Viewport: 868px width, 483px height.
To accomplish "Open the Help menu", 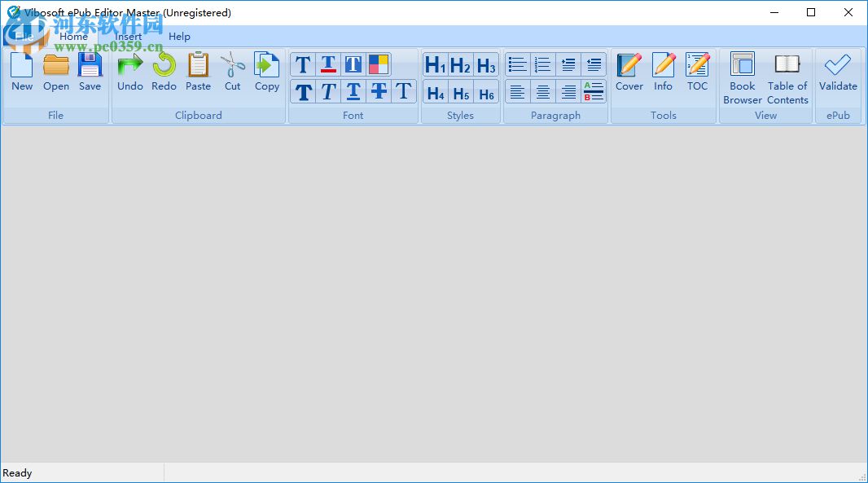I will coord(179,36).
